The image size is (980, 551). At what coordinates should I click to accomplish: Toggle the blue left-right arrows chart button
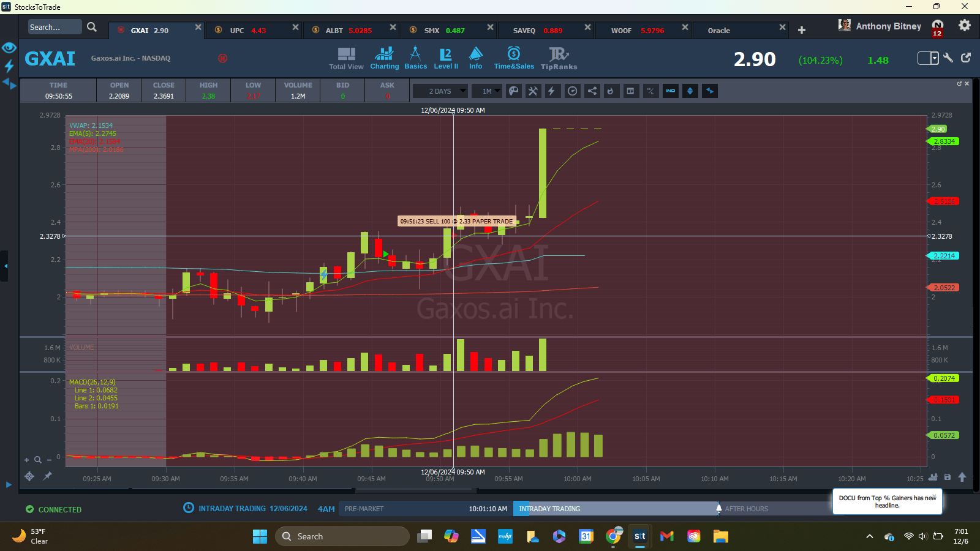(x=710, y=91)
